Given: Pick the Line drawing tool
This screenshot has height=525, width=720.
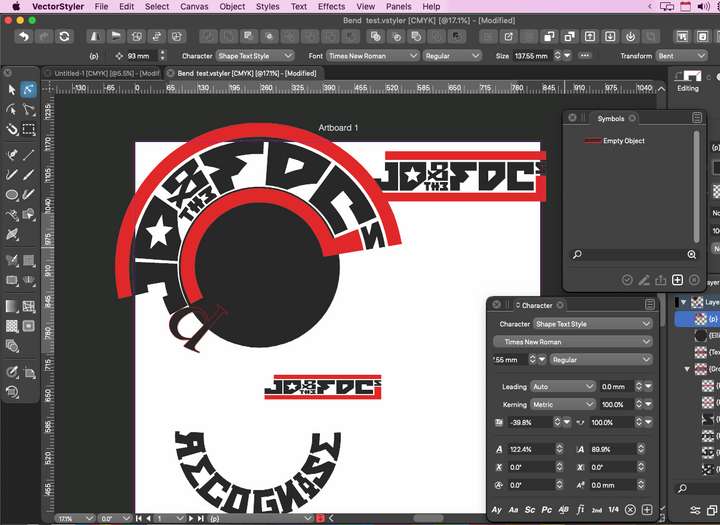Looking at the screenshot, I should coord(28,155).
